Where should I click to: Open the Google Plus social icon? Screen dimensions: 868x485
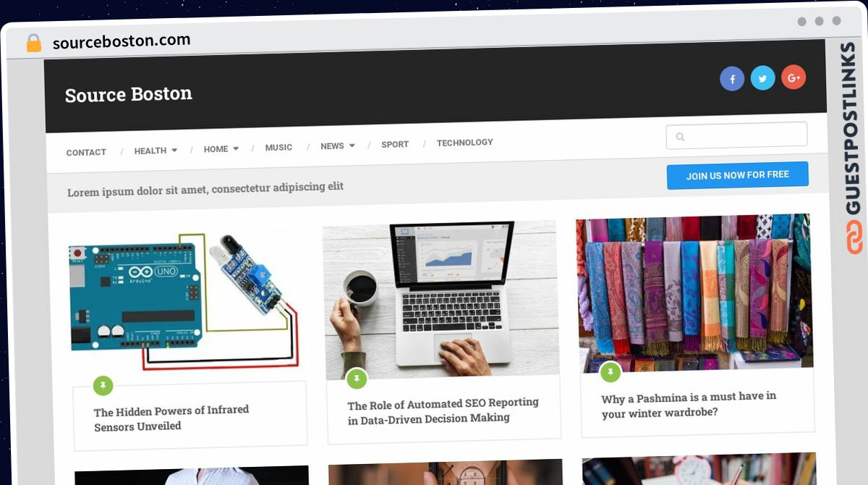coord(793,77)
